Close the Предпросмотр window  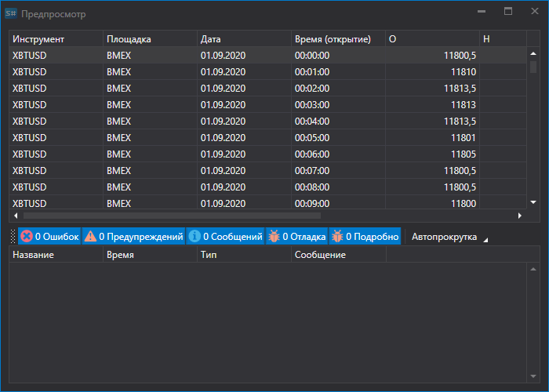click(535, 11)
